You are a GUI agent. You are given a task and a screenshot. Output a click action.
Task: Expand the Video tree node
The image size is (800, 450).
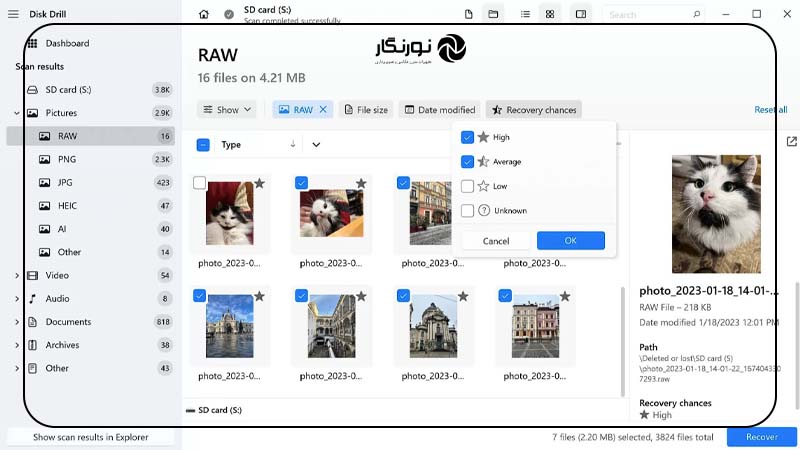(17, 276)
